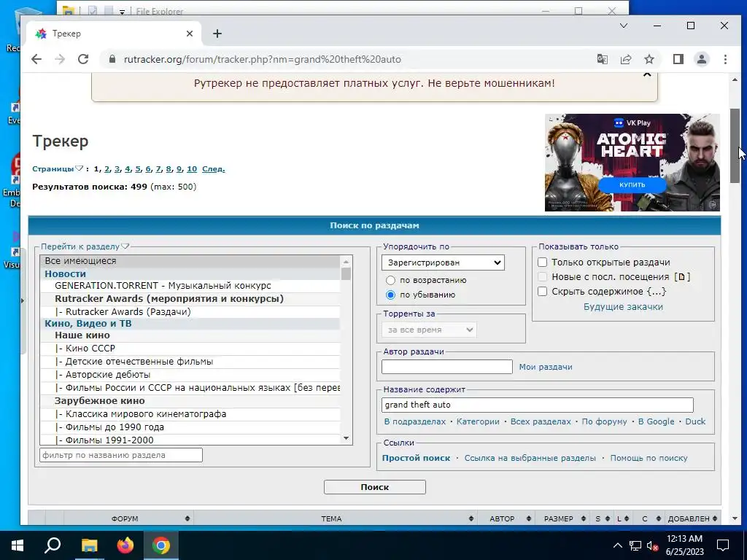Switch to Chrome on the taskbar
This screenshot has width=747, height=560.
coord(161,545)
